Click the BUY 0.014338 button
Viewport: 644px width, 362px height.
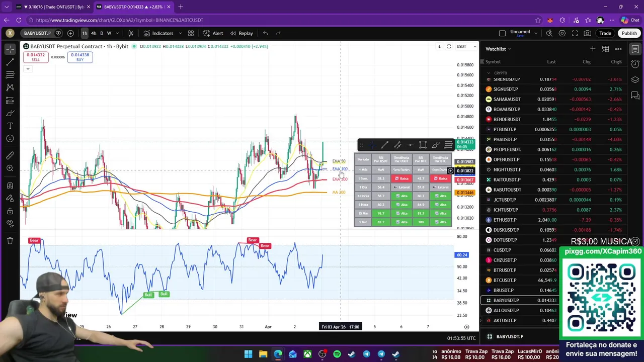(80, 57)
